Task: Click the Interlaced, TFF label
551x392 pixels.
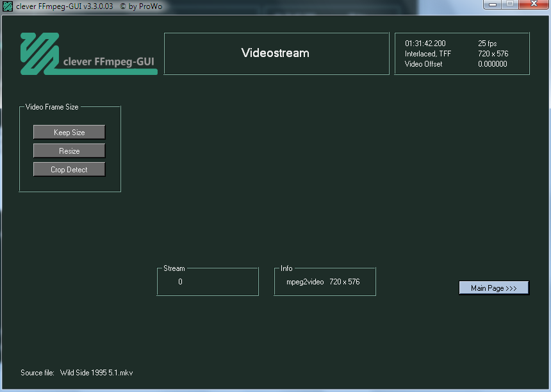Action: [x=427, y=54]
